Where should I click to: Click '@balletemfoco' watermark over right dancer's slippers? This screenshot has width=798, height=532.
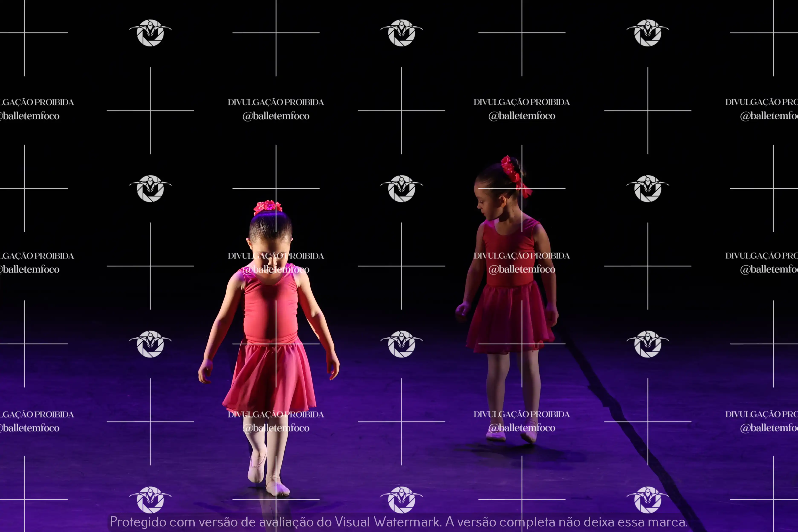point(522,428)
